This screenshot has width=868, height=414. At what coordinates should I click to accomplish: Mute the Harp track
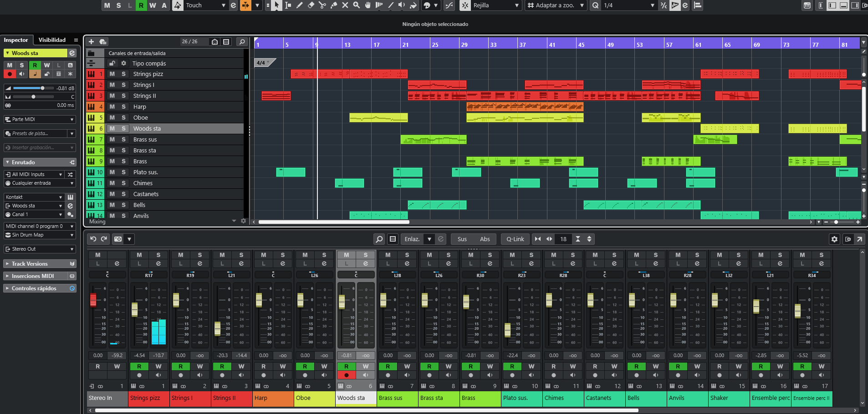tap(112, 106)
